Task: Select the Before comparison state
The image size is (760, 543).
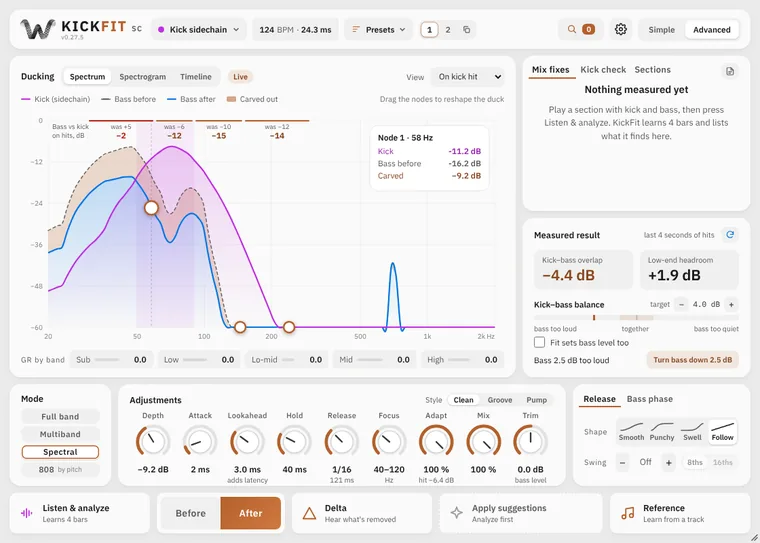Action: coord(190,513)
